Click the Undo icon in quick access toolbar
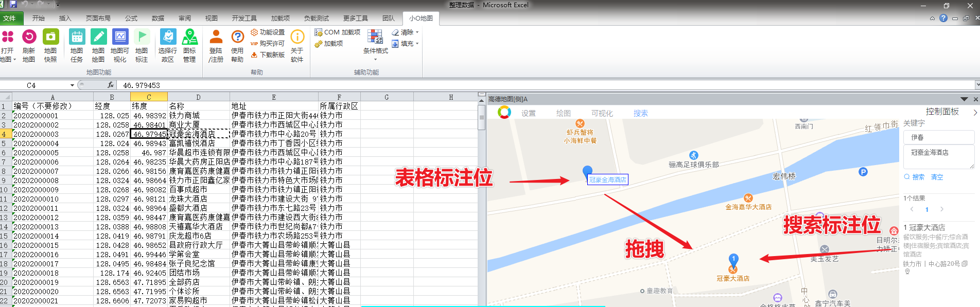 (x=26, y=4)
